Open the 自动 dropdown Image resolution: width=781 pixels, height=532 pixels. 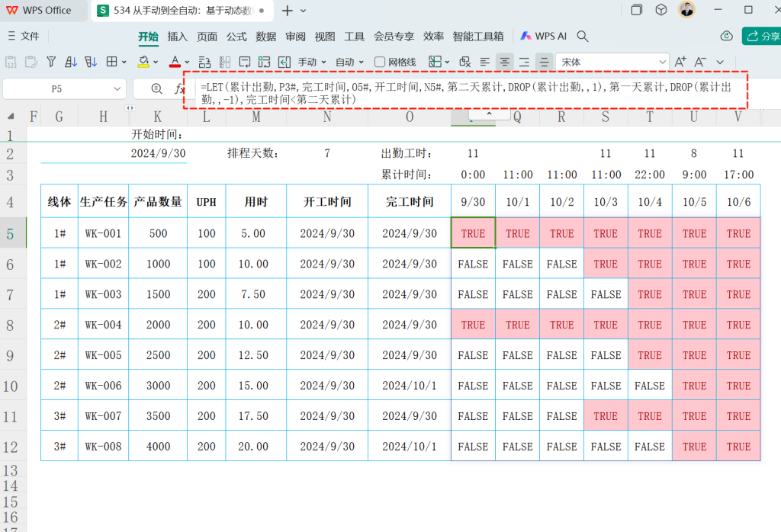349,62
